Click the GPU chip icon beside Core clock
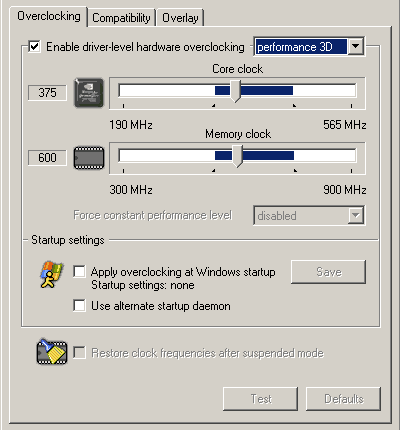400x430 pixels. 89,93
